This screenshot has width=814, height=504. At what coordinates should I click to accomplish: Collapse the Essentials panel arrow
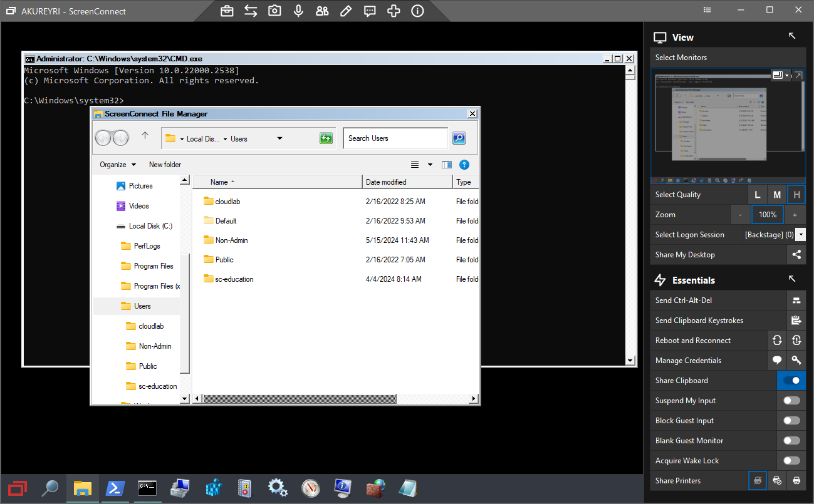(x=792, y=279)
